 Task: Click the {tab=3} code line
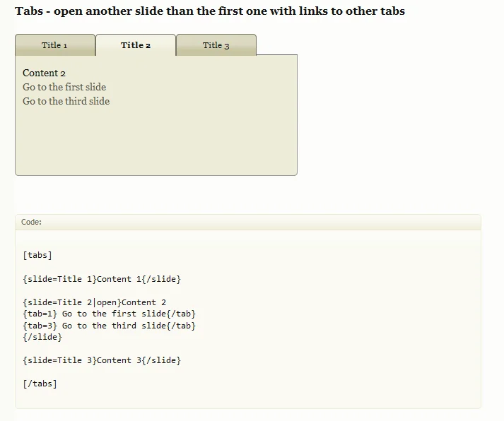click(x=109, y=326)
